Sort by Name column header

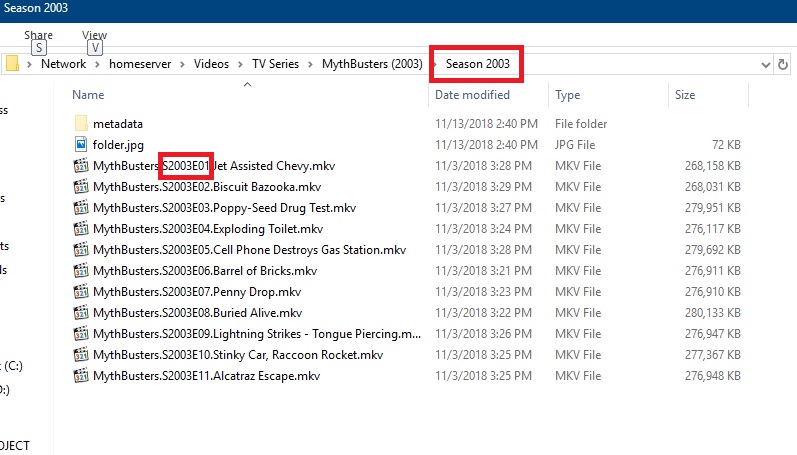[x=88, y=95]
